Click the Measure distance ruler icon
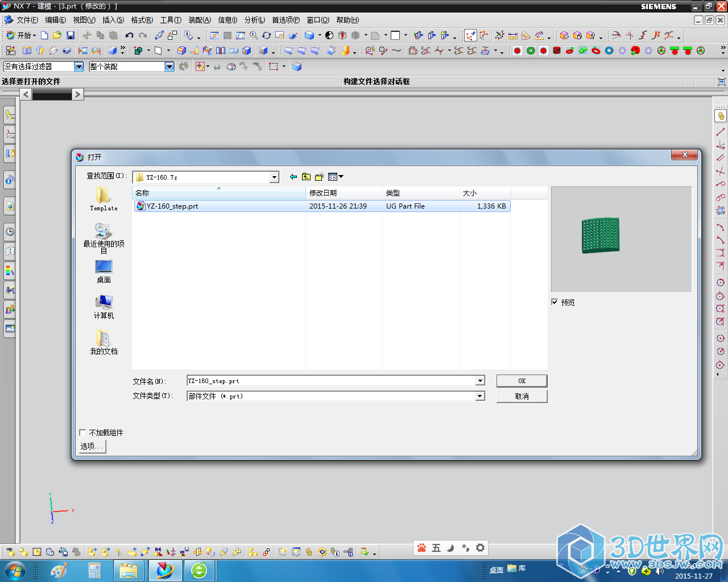Viewport: 728px width, 582px height. pyautogui.click(x=512, y=35)
